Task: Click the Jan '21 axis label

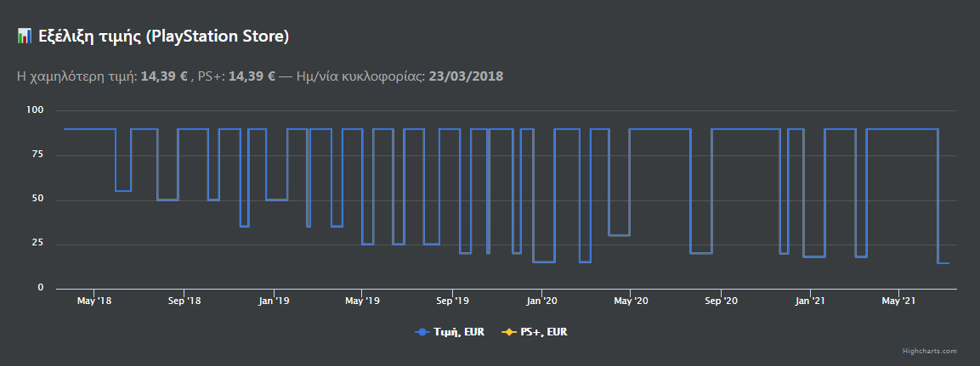Action: click(810, 301)
